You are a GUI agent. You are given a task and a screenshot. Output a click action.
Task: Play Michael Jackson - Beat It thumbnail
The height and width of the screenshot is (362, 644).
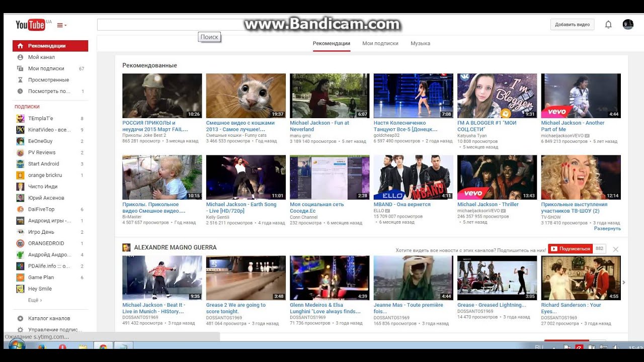pyautogui.click(x=162, y=278)
